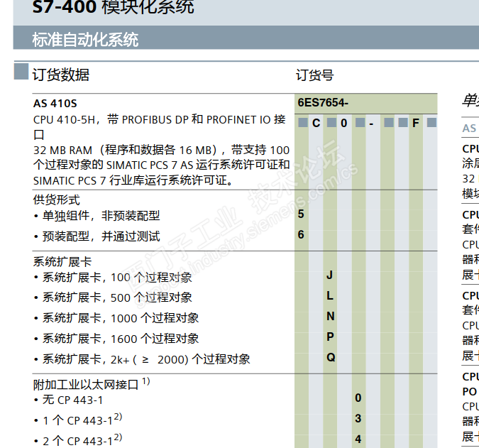
Task: Click the row '单独组件，非预装配型'
Action: click(97, 216)
